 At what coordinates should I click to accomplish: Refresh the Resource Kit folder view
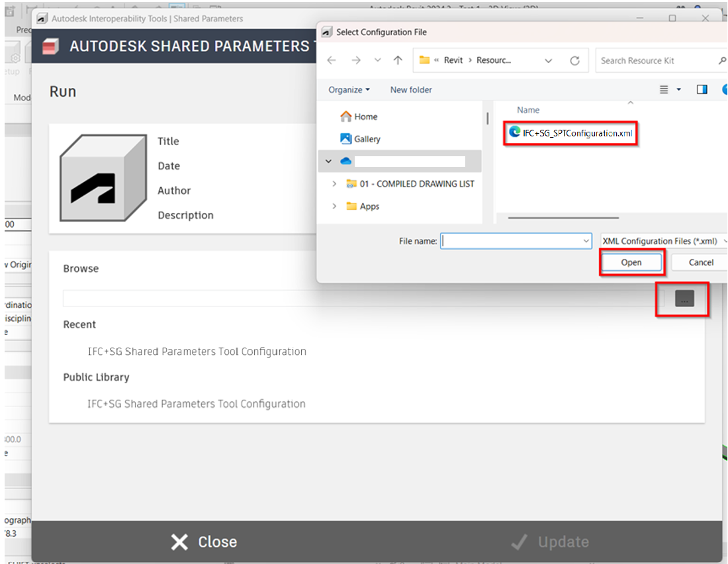[x=574, y=60]
